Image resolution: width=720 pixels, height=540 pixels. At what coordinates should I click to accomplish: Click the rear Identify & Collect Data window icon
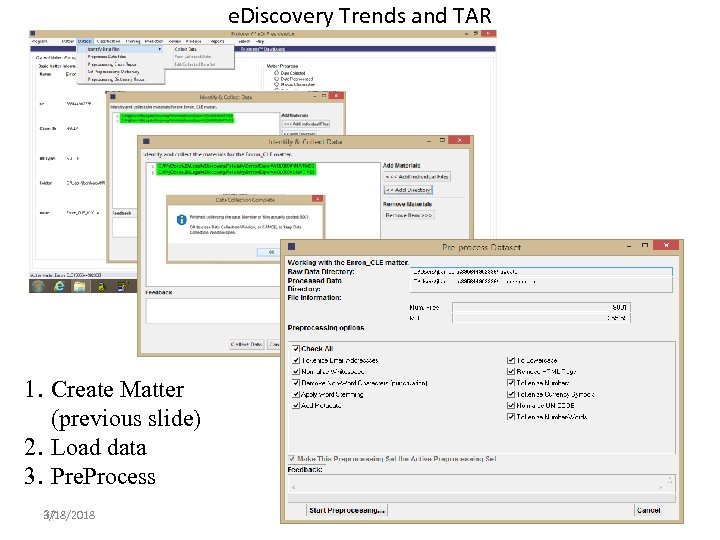[x=113, y=97]
